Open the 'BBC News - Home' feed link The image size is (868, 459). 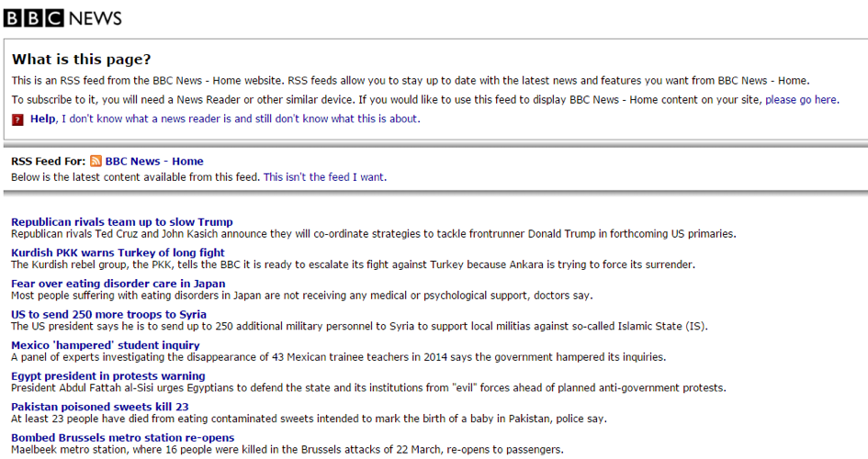tap(154, 161)
